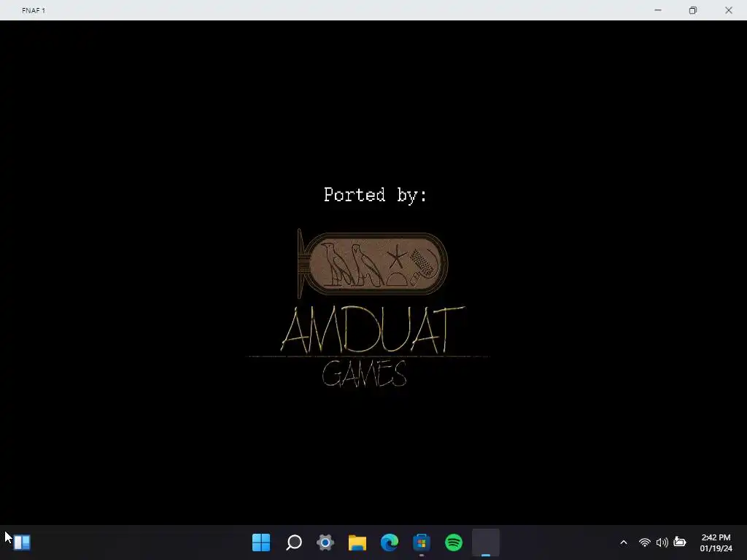Launch Microsoft Edge browser

(390, 542)
